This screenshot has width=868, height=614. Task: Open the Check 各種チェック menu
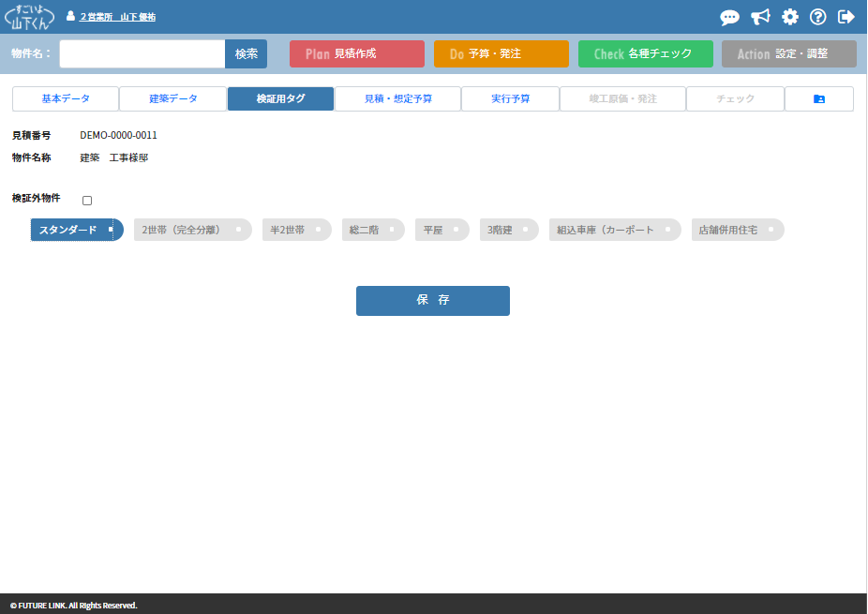645,53
